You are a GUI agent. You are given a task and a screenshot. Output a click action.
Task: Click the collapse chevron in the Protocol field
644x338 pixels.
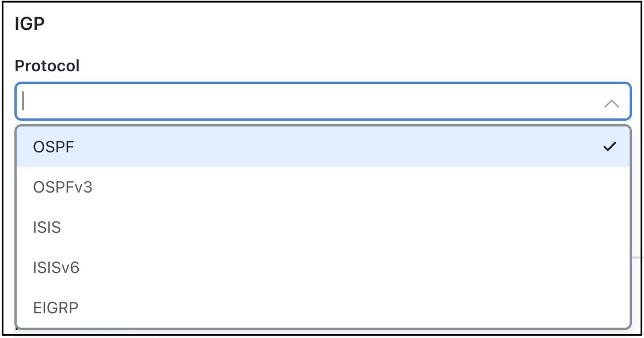tap(611, 104)
